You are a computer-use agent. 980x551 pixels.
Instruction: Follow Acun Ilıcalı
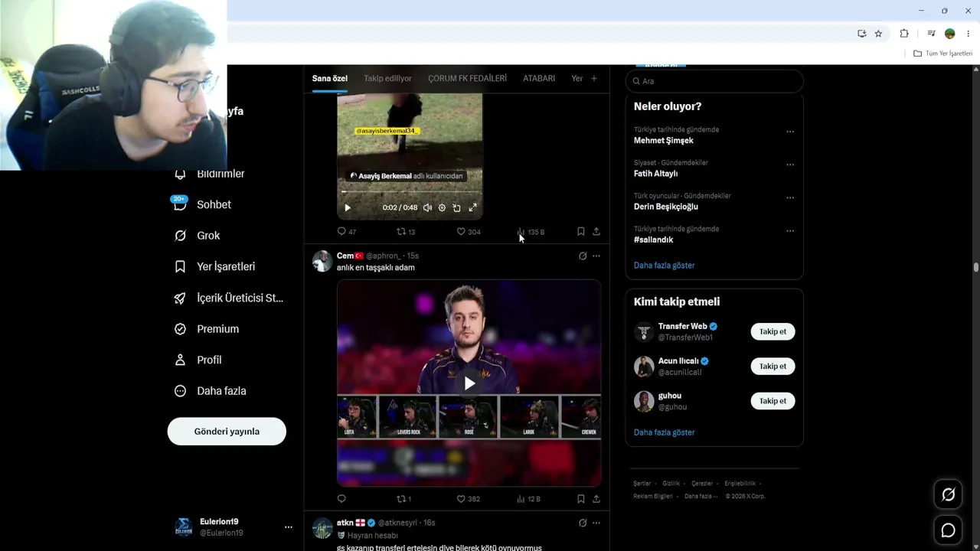coord(773,366)
